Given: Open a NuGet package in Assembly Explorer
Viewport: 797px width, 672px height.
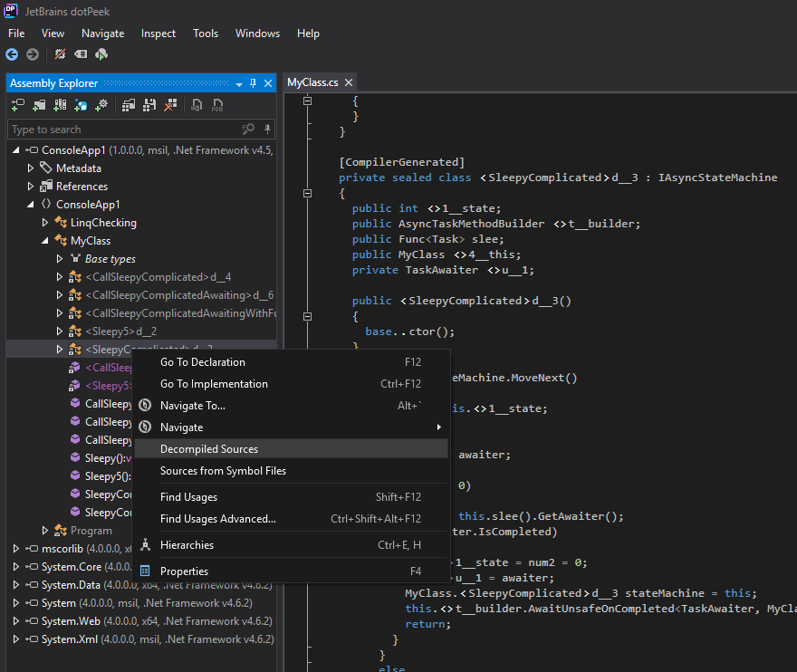Looking at the screenshot, I should (82, 105).
